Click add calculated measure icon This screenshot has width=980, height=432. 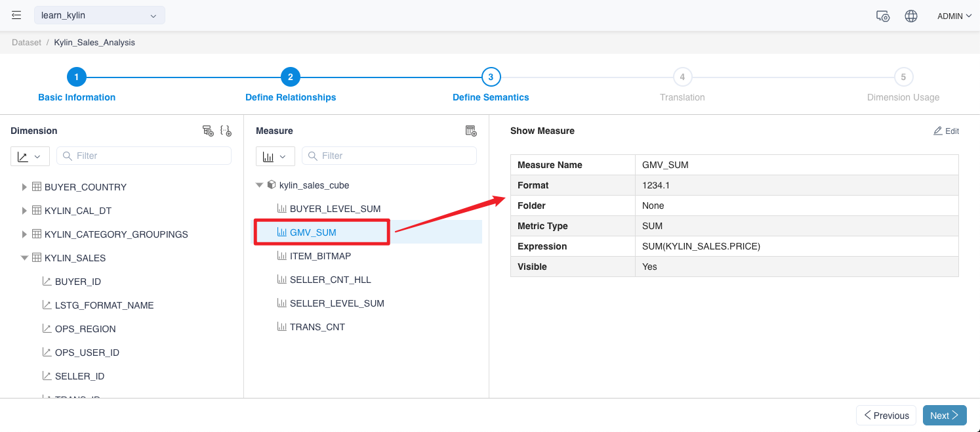471,131
